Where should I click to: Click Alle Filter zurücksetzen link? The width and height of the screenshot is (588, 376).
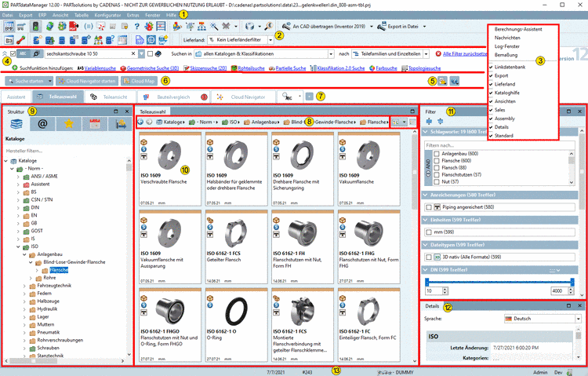click(x=465, y=53)
